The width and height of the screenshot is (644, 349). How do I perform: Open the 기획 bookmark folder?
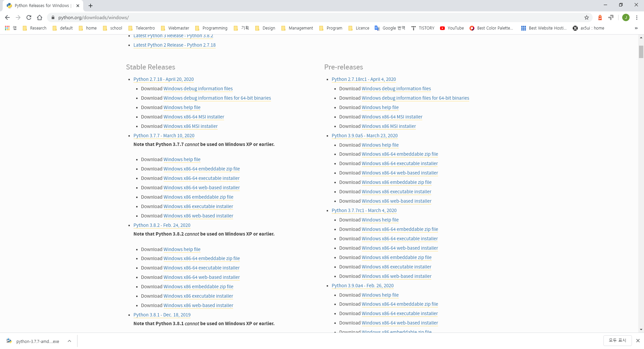coord(241,28)
